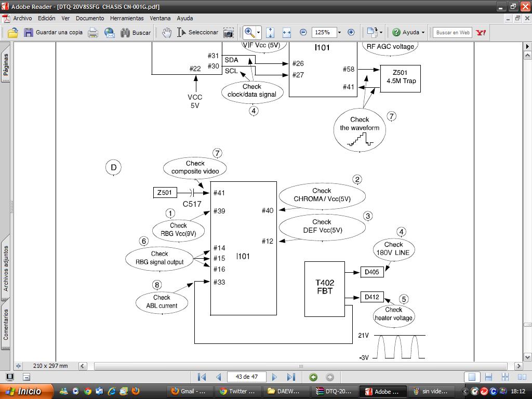Switch to DTQ-20 WinRAR taskbar window
The image size is (532, 399).
[334, 391]
